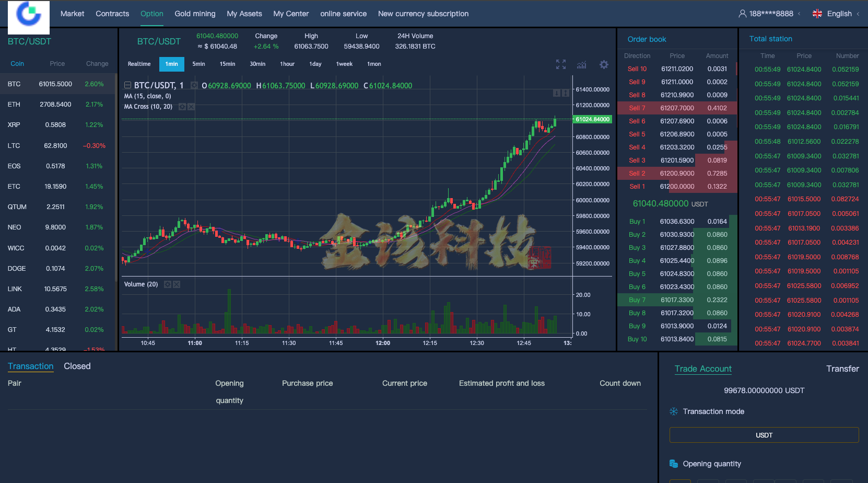Open MA Cross indicator settings
The width and height of the screenshot is (868, 483).
(182, 107)
